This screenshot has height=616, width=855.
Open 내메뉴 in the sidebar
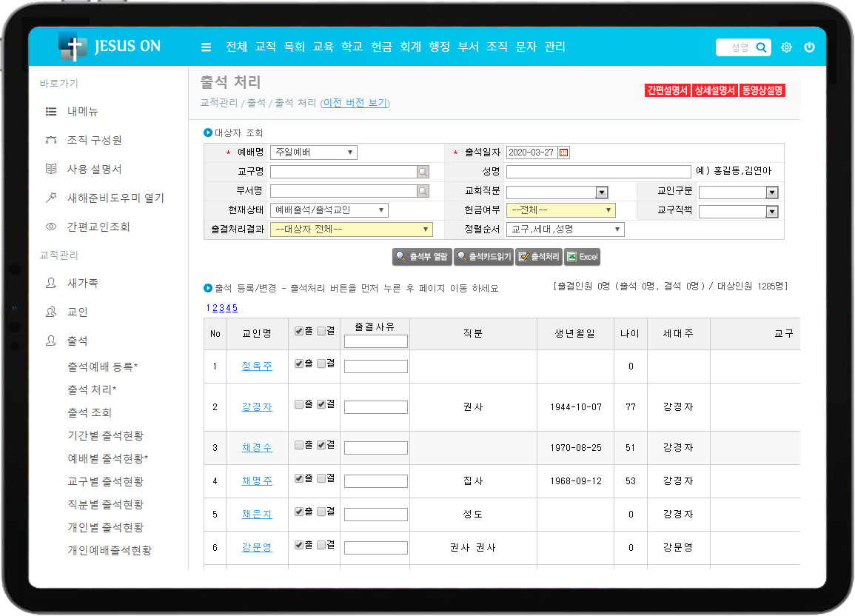click(x=82, y=112)
